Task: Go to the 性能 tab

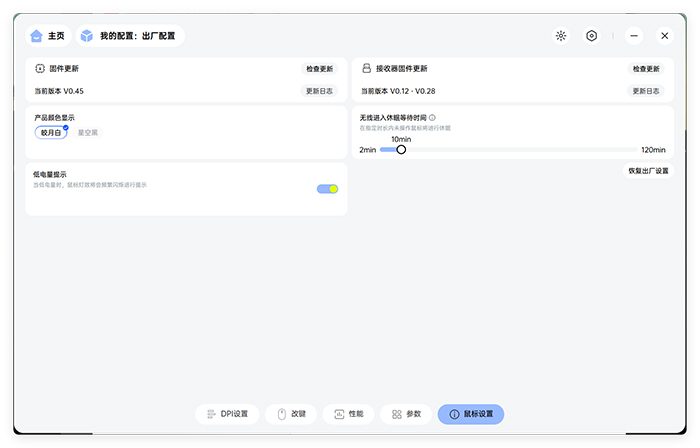Action: point(349,414)
